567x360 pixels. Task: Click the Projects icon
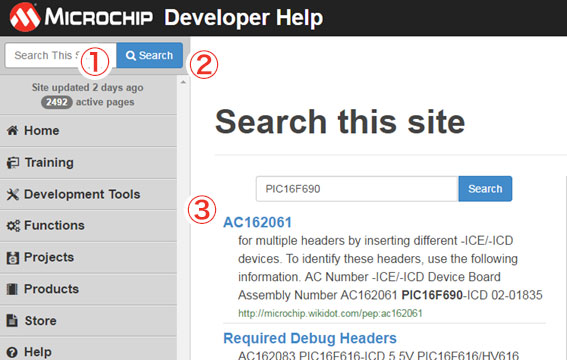pyautogui.click(x=13, y=258)
